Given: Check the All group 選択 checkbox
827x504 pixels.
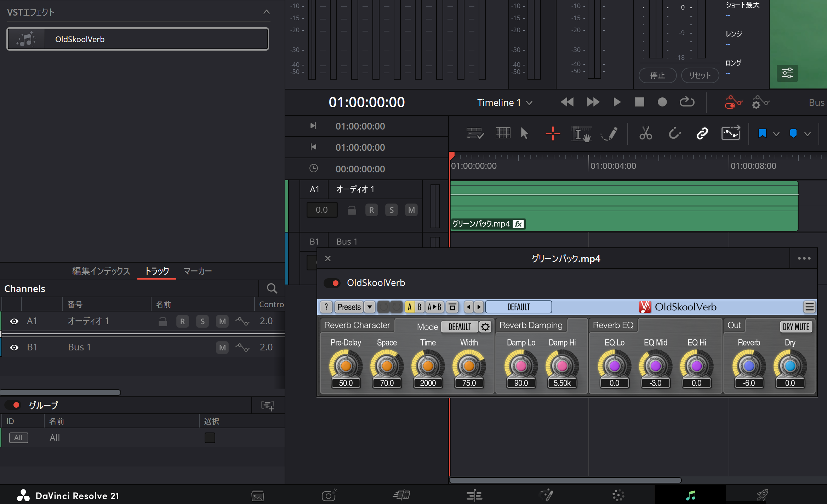Looking at the screenshot, I should pyautogui.click(x=210, y=438).
